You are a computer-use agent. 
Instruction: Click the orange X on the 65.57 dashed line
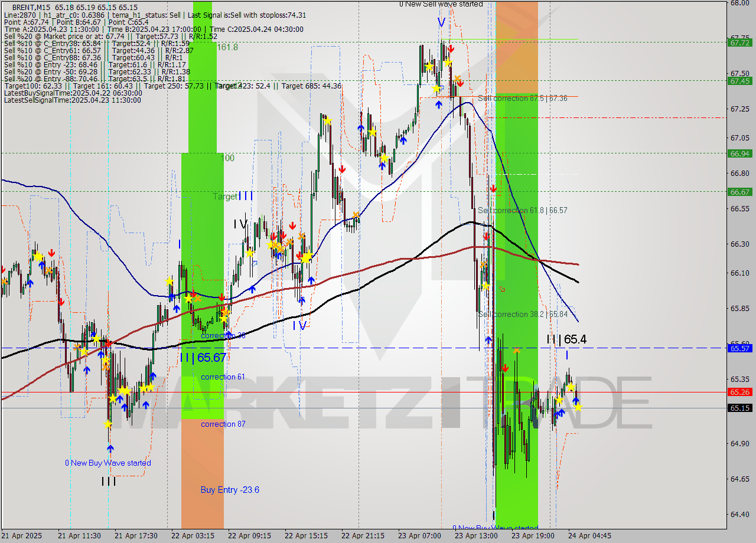pyautogui.click(x=516, y=349)
